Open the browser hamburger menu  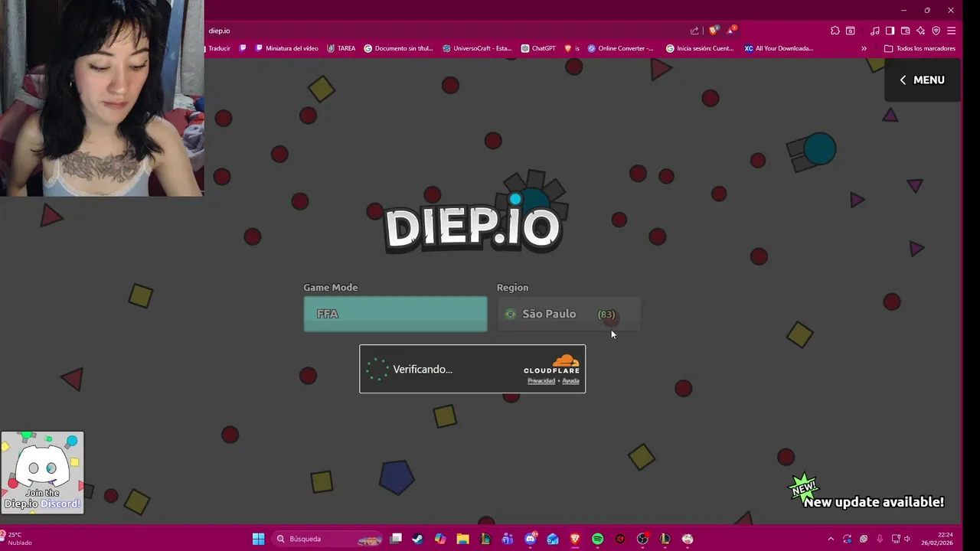point(951,31)
